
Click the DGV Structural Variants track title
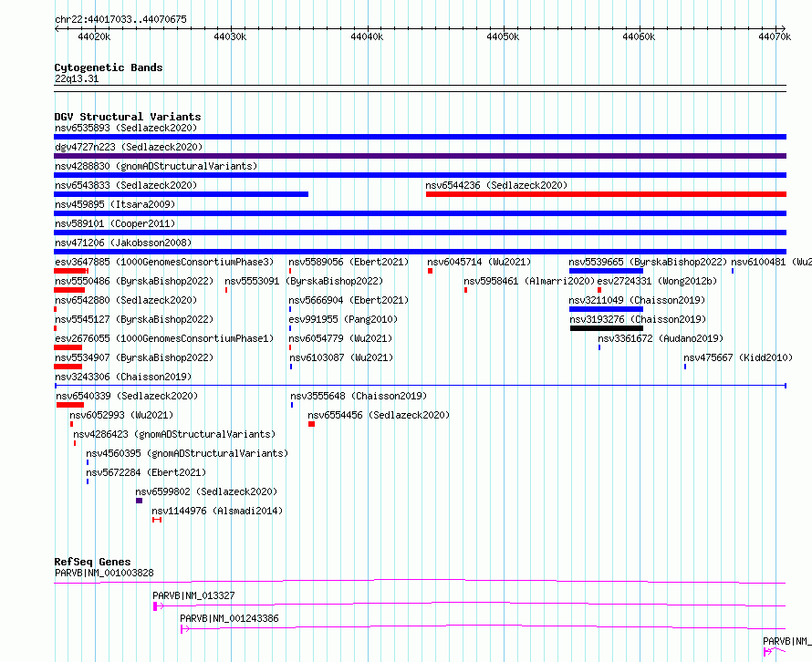click(x=128, y=117)
